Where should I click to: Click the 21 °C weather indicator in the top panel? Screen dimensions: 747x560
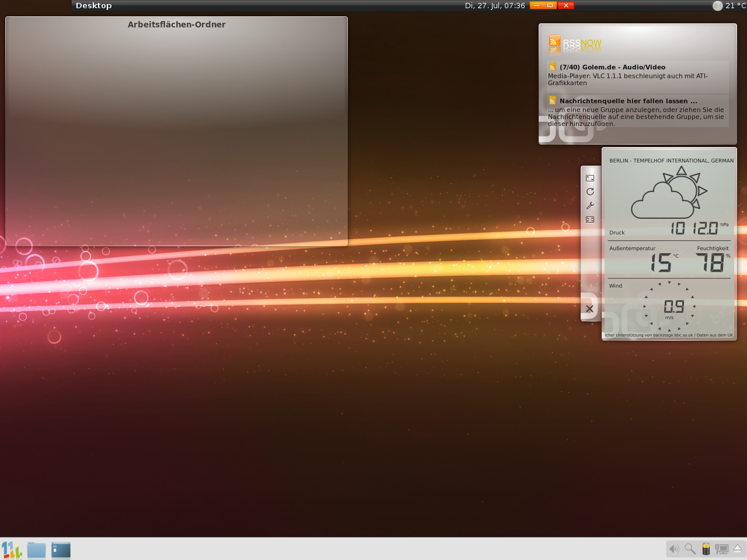(729, 6)
